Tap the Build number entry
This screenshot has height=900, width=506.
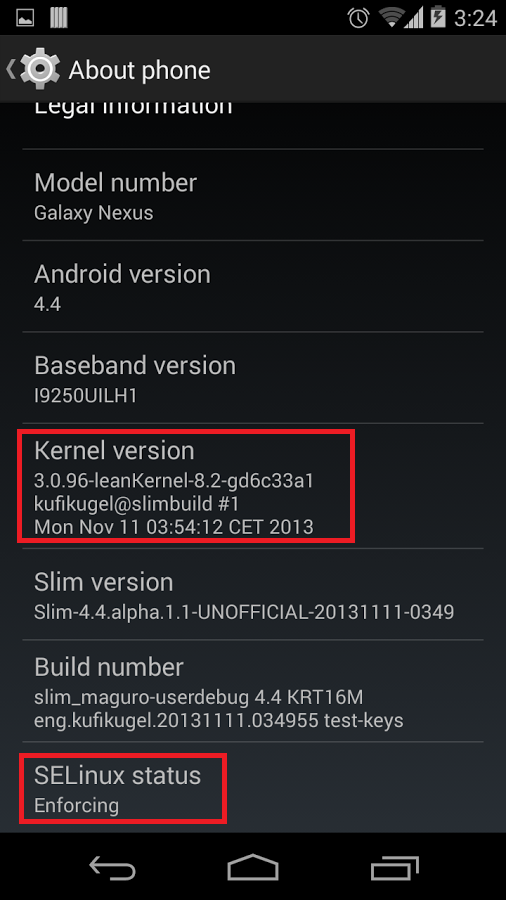click(253, 691)
